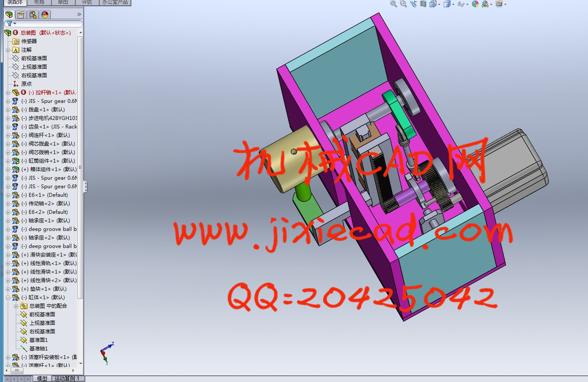Toggle the Hide/Show Items glasses icon
Viewport: 588px width, 382px height.
coord(461,4)
